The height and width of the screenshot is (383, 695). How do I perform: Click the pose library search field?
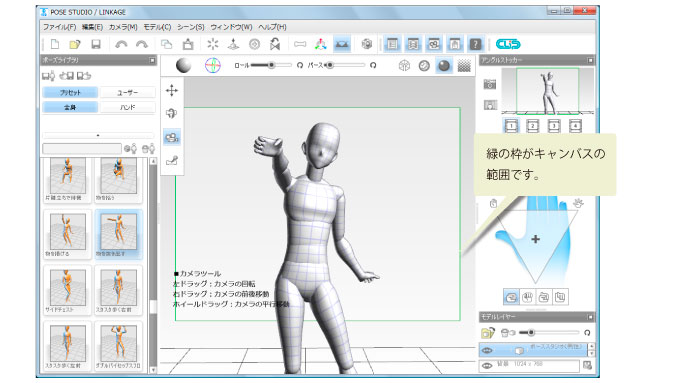pyautogui.click(x=82, y=149)
